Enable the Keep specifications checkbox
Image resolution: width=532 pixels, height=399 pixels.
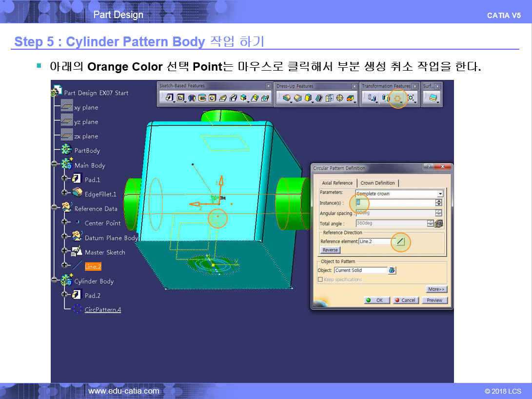(x=320, y=280)
